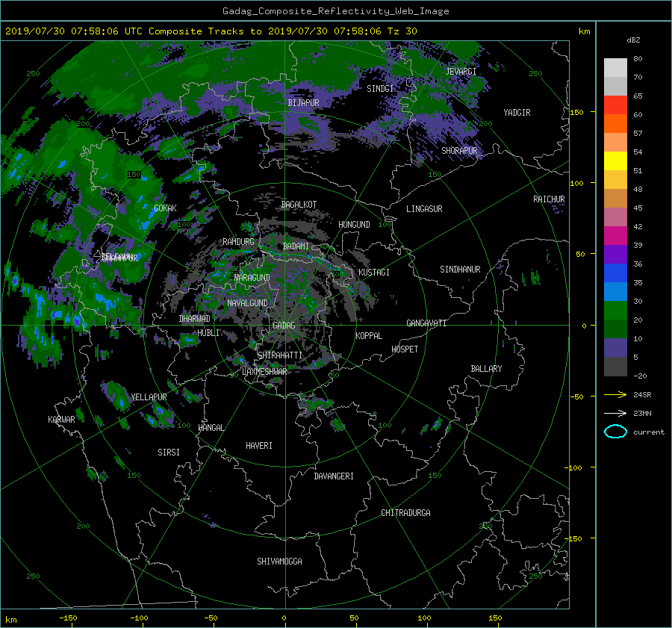672x628 pixels.
Task: Click the HOSPET city label
Action: tap(405, 349)
